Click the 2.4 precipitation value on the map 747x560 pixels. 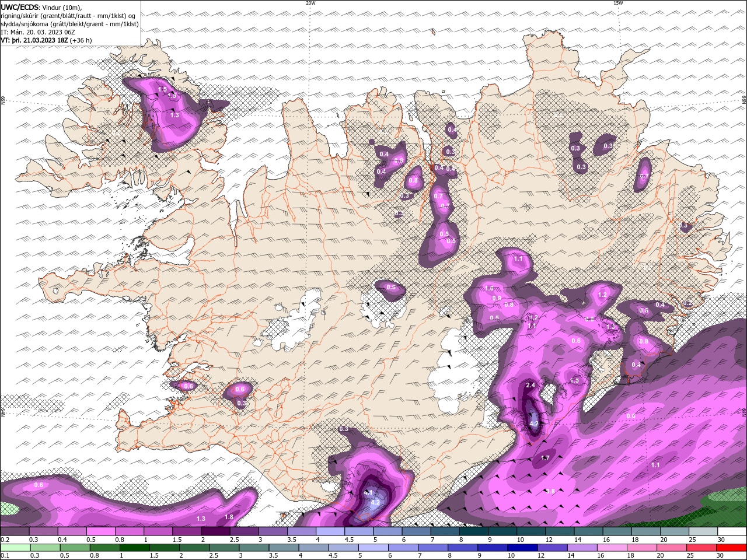point(530,386)
